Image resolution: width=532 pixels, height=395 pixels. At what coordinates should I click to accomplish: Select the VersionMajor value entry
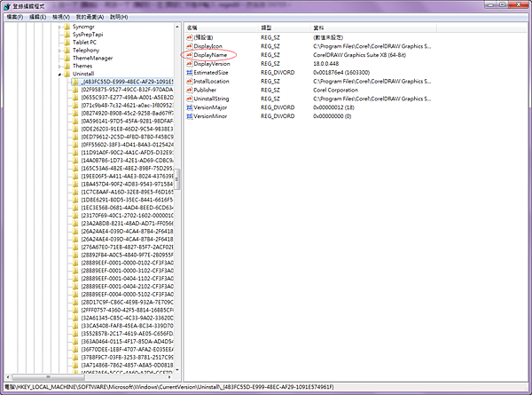210,107
